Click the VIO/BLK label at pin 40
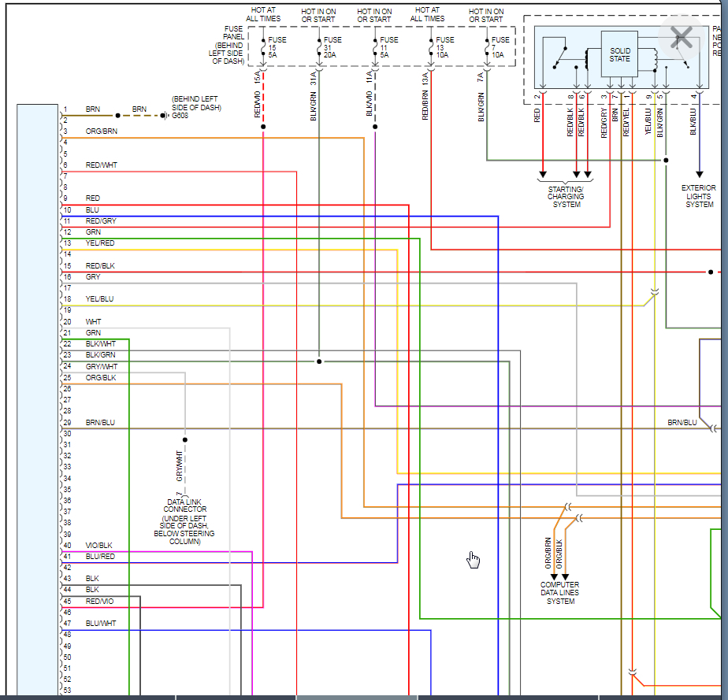Image resolution: width=728 pixels, height=700 pixels. (x=99, y=546)
